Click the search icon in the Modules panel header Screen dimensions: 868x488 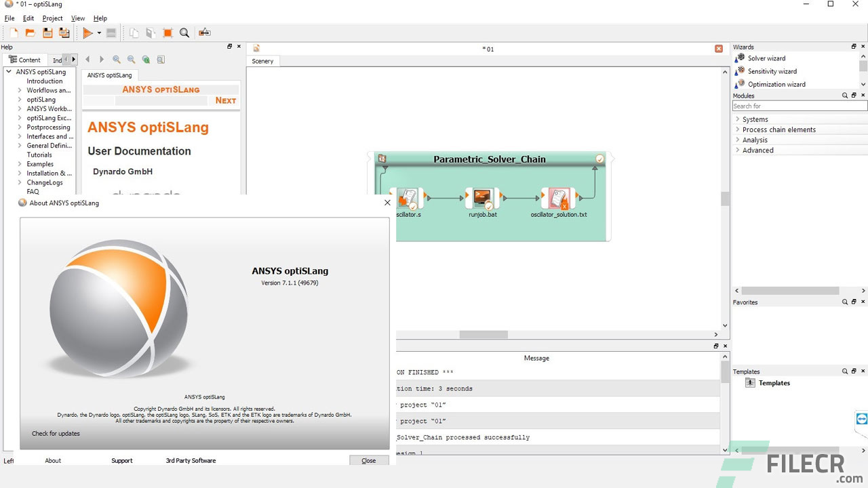(845, 96)
